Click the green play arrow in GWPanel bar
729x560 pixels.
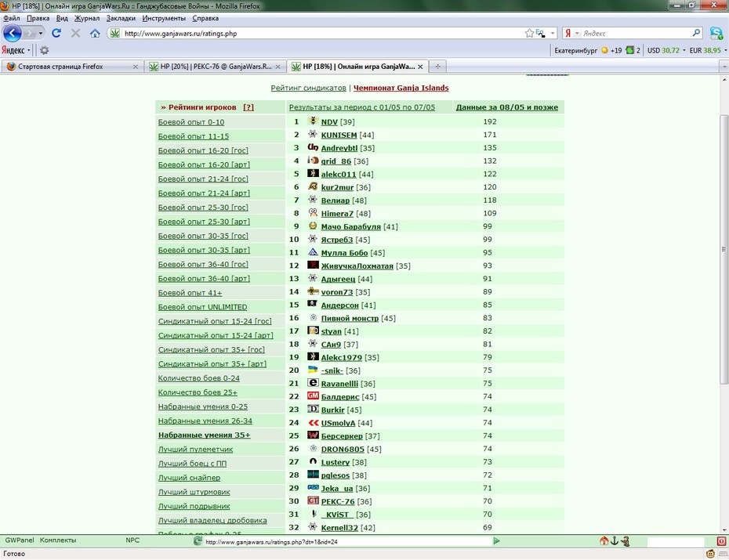pos(496,540)
